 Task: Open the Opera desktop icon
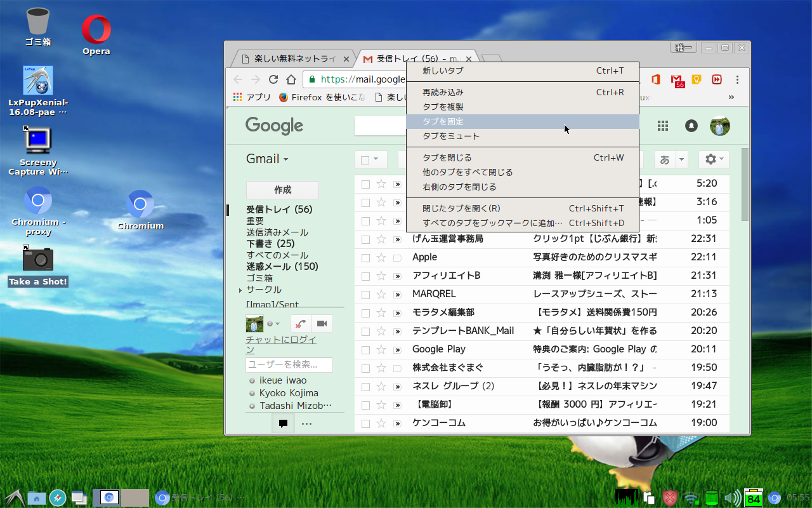[x=96, y=34]
